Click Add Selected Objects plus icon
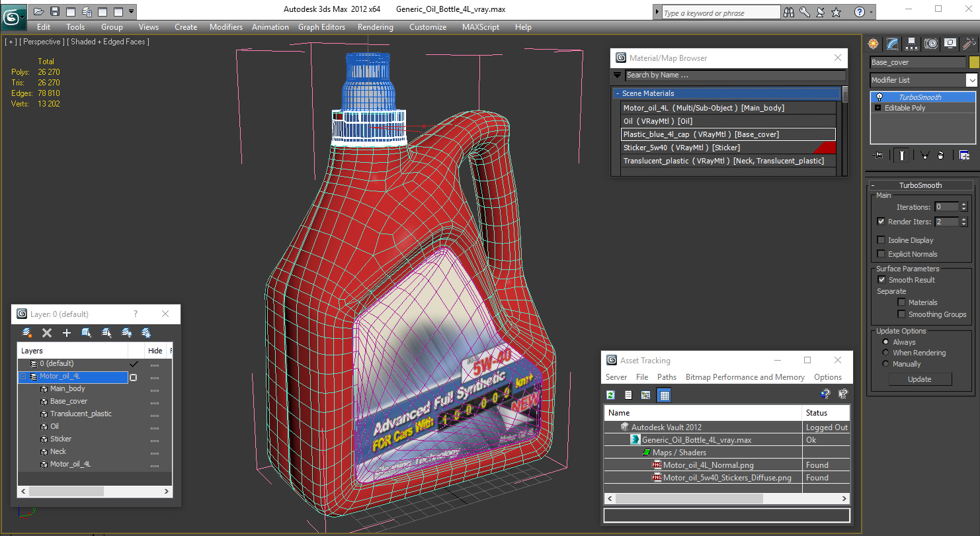 pos(67,332)
